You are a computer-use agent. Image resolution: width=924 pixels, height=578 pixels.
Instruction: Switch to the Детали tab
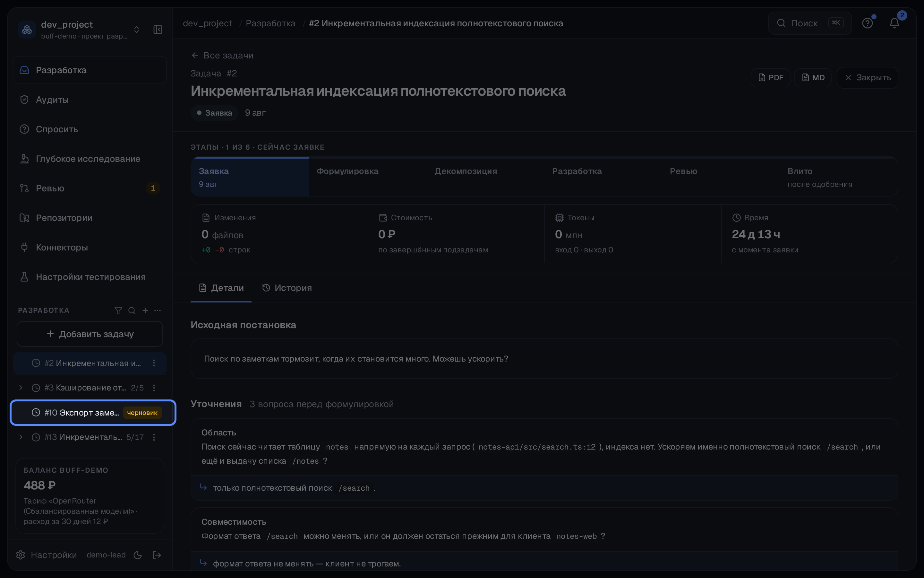[x=221, y=288]
